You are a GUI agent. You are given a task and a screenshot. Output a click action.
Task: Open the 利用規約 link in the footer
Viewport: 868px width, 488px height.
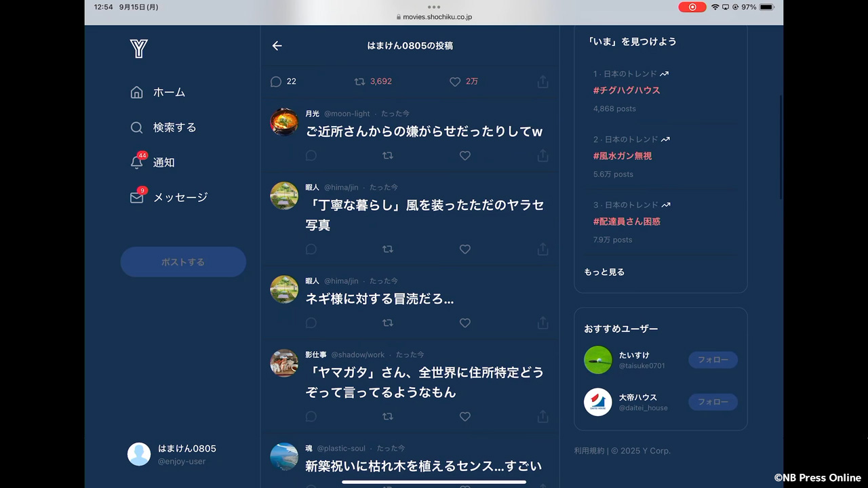click(x=589, y=451)
